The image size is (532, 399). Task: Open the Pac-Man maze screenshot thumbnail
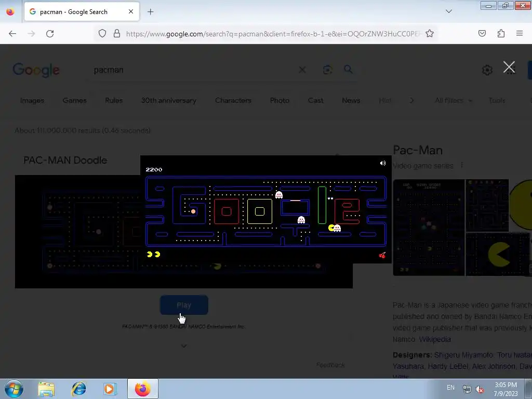tap(429, 228)
